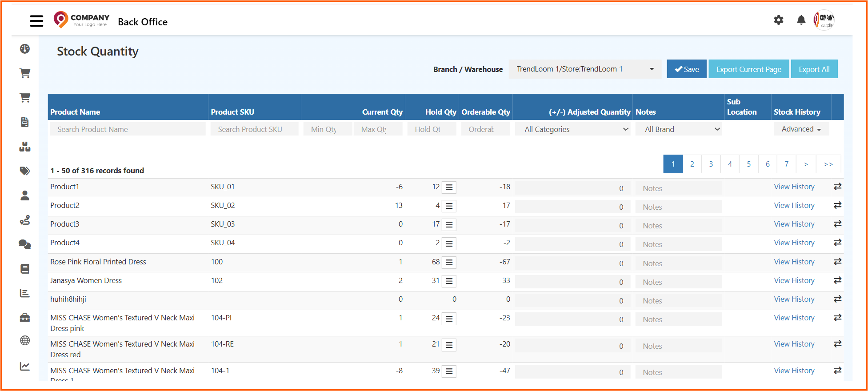Open hold list for SKU 104-PI
This screenshot has height=391, width=868.
pos(449,319)
